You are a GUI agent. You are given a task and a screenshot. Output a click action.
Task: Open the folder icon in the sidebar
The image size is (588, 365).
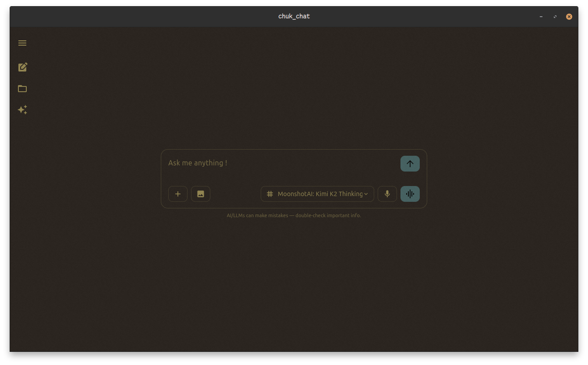click(22, 89)
